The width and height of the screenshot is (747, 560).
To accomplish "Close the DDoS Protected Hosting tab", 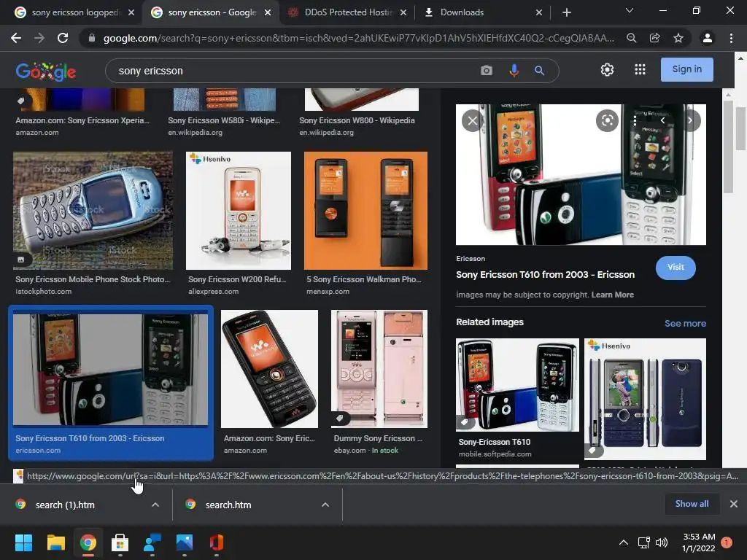I will (403, 12).
